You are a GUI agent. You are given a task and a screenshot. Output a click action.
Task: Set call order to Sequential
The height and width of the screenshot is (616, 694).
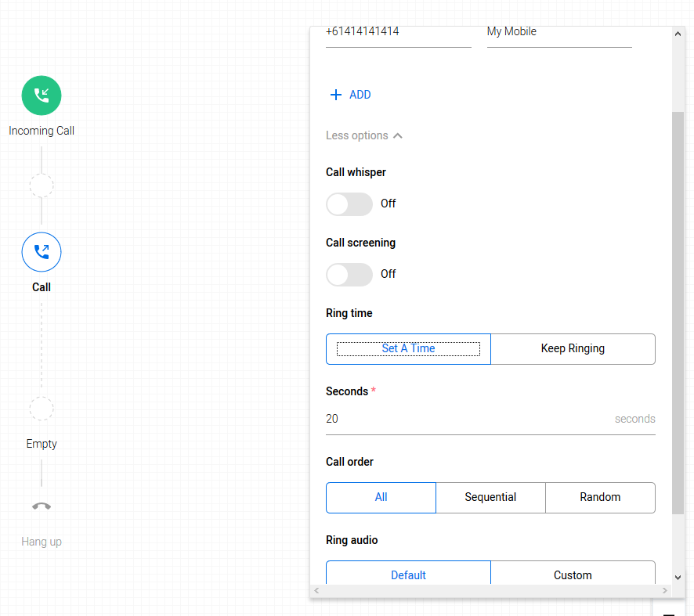point(490,498)
